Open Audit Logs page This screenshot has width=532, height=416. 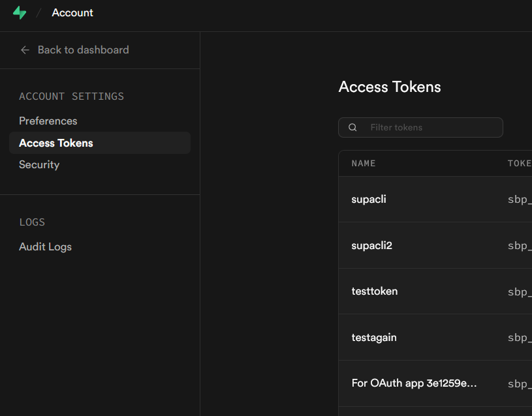pyautogui.click(x=45, y=246)
